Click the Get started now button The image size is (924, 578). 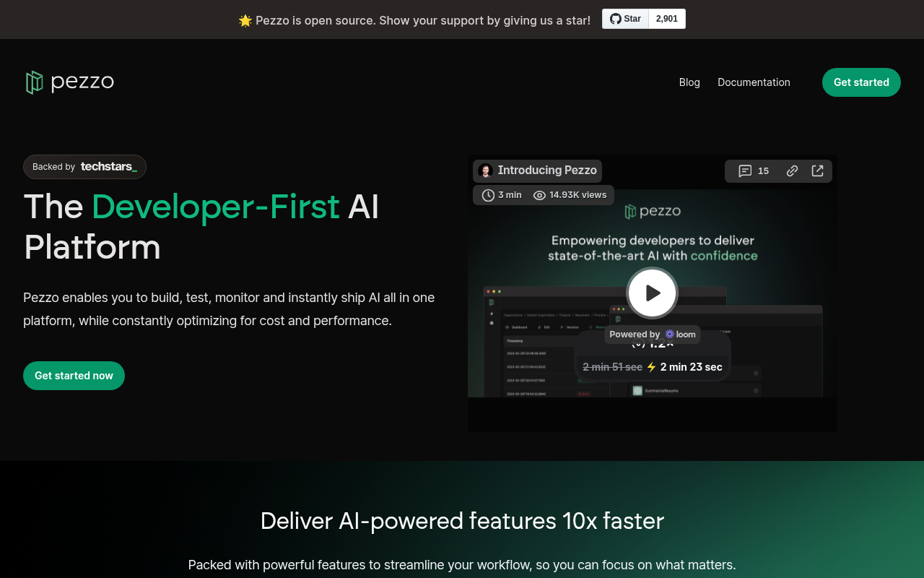tap(74, 375)
